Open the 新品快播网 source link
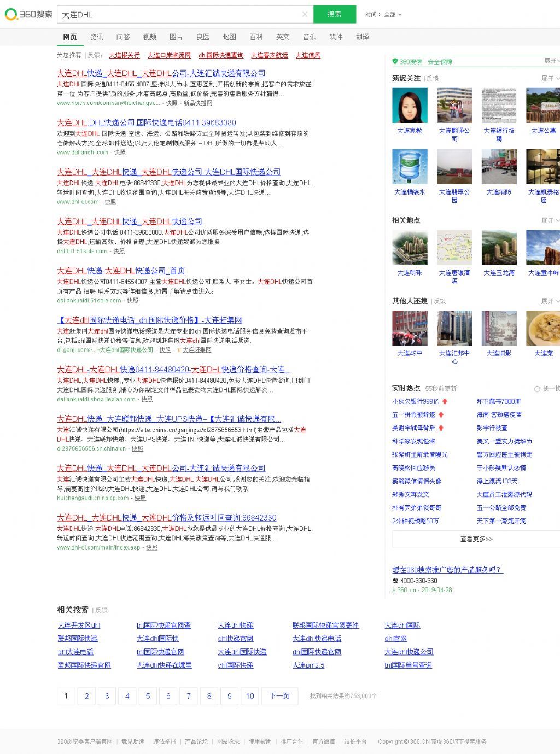Image resolution: width=560 pixels, height=754 pixels. coord(198,103)
